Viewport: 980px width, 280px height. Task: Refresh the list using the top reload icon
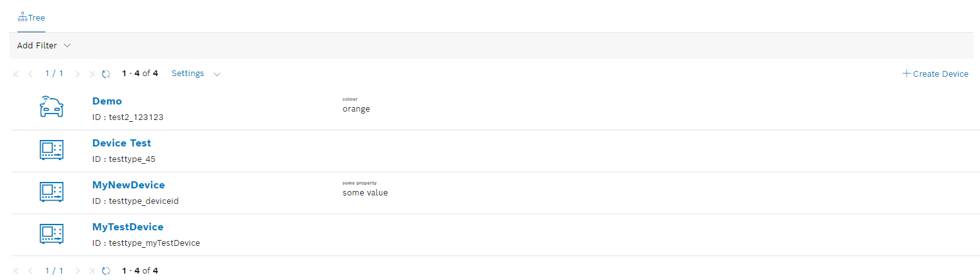point(107,74)
